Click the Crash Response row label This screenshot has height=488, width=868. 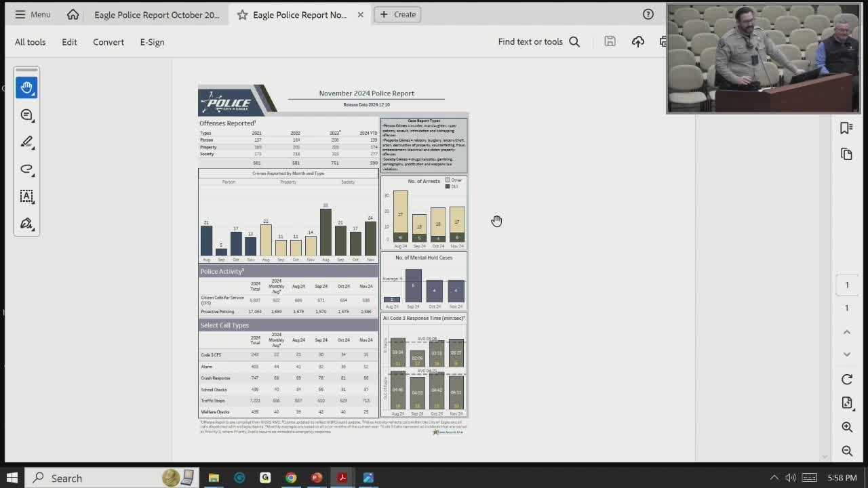[215, 378]
